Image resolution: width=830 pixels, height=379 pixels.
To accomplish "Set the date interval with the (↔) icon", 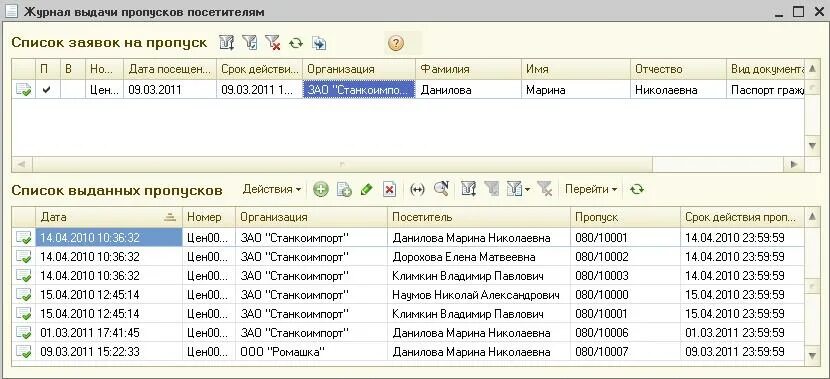I will tap(417, 190).
